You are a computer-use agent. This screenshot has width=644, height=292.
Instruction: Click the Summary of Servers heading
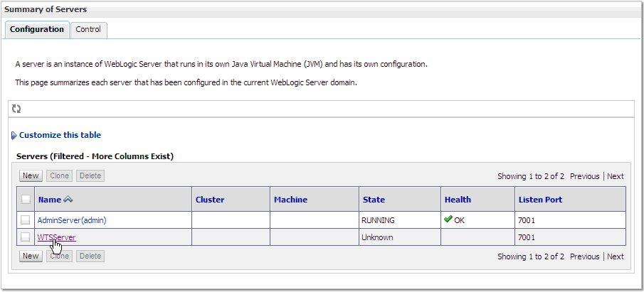pyautogui.click(x=46, y=9)
